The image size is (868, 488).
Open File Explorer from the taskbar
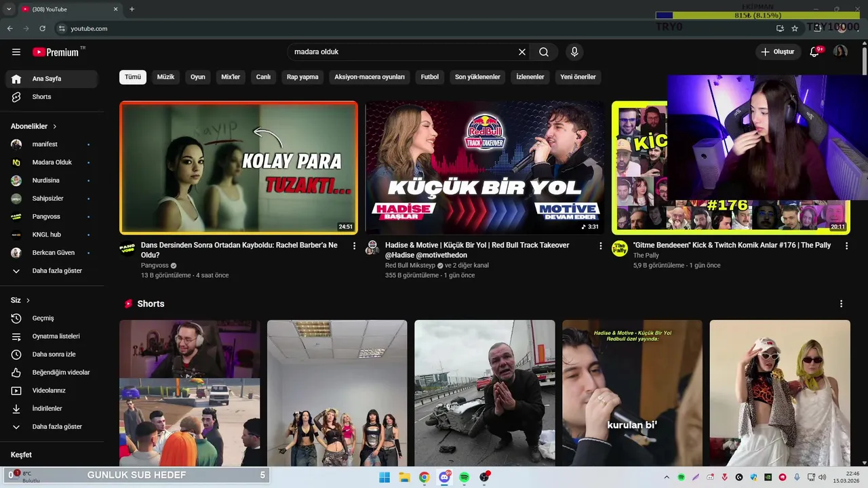(x=404, y=477)
